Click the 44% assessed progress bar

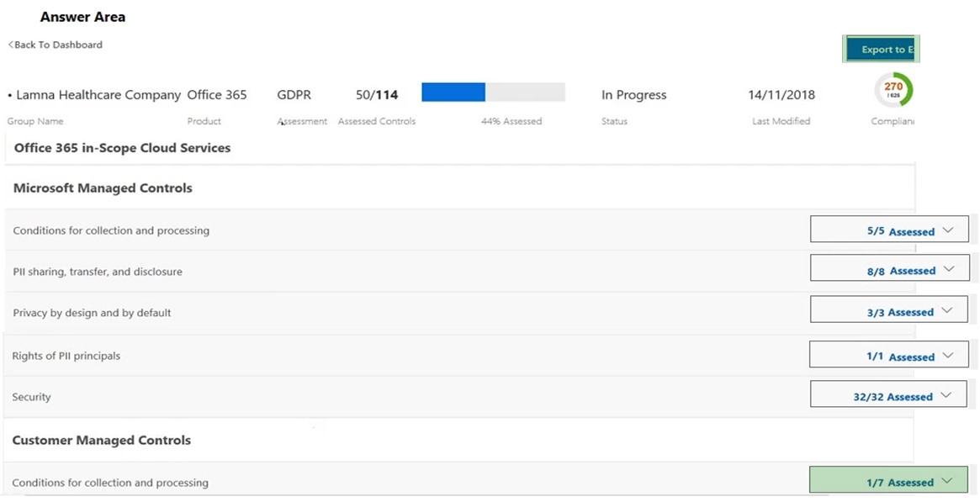tap(493, 92)
